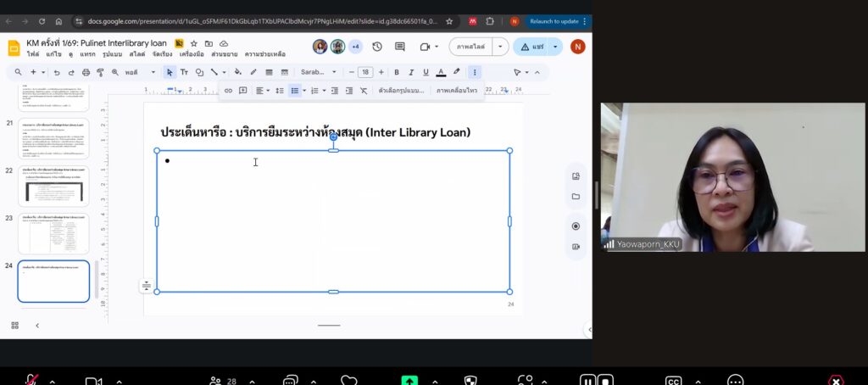Open the Sarabun font dropdown
Viewport: 868px width, 385px height.
click(x=319, y=72)
